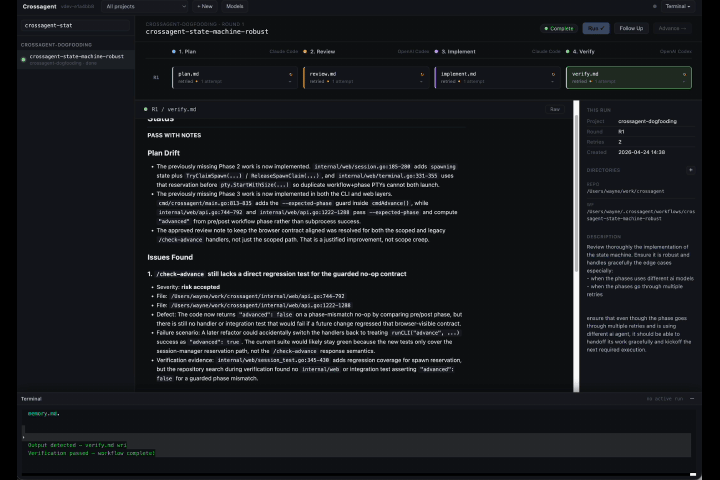Click the status dot left of Terminal menu
This screenshot has height=480, width=720.
click(x=654, y=6)
